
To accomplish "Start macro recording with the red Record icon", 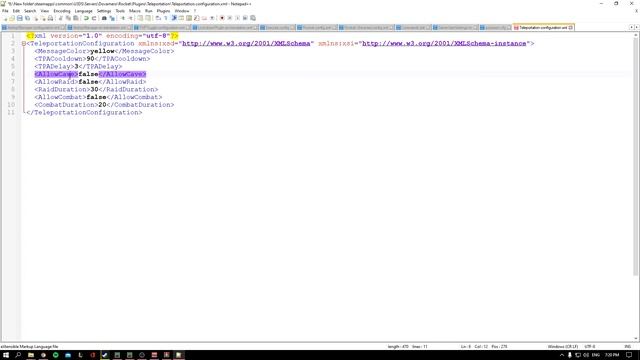I will point(222,18).
